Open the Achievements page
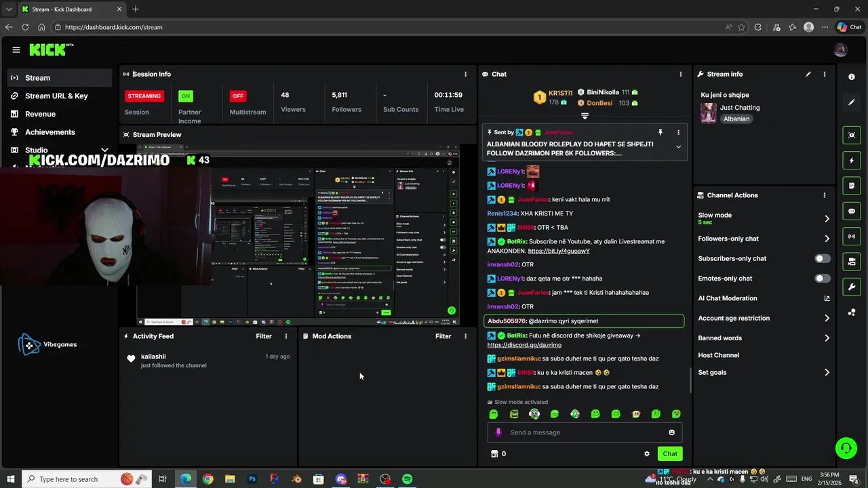868x488 pixels. pos(60,132)
